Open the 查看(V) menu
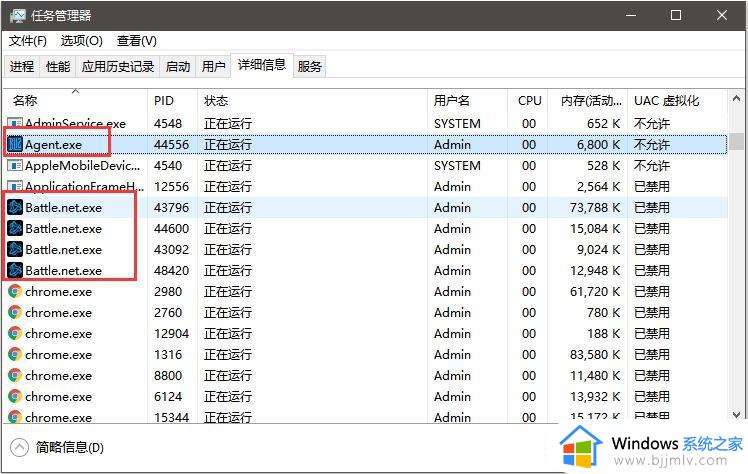 136,41
